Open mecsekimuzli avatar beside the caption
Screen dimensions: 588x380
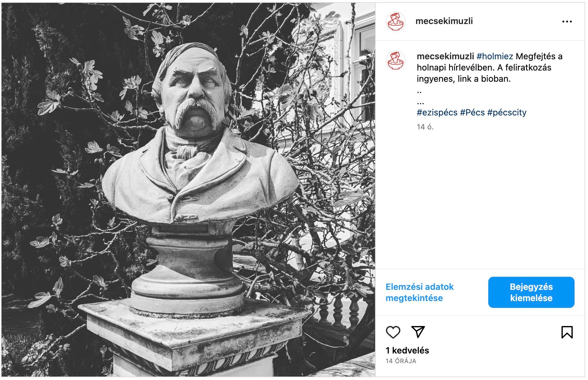pos(396,60)
